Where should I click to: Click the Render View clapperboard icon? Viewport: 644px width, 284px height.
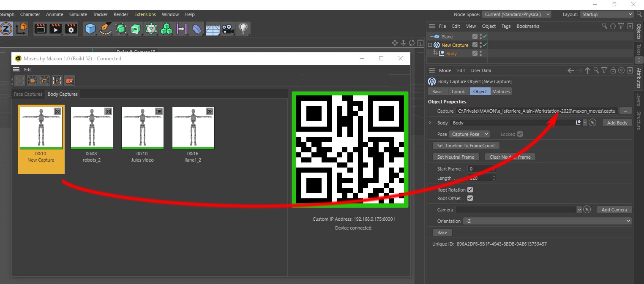click(41, 29)
